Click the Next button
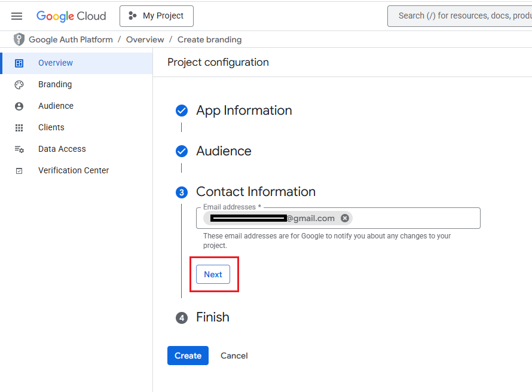The width and height of the screenshot is (532, 392). coord(213,274)
